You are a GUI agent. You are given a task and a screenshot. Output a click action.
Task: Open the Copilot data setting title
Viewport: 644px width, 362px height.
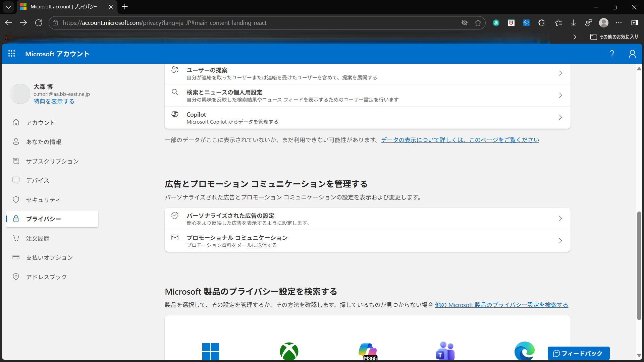coord(196,114)
